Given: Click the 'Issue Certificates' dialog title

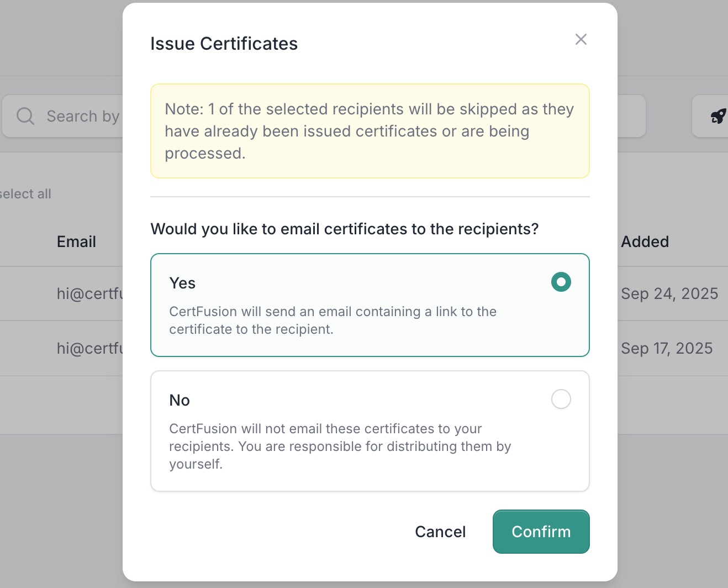Looking at the screenshot, I should click(224, 44).
